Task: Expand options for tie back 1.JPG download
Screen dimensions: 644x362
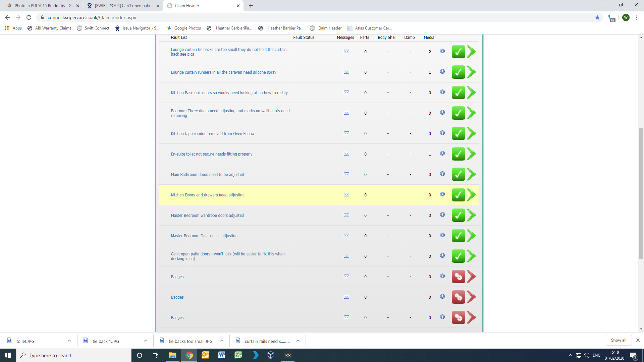Action: (x=146, y=341)
